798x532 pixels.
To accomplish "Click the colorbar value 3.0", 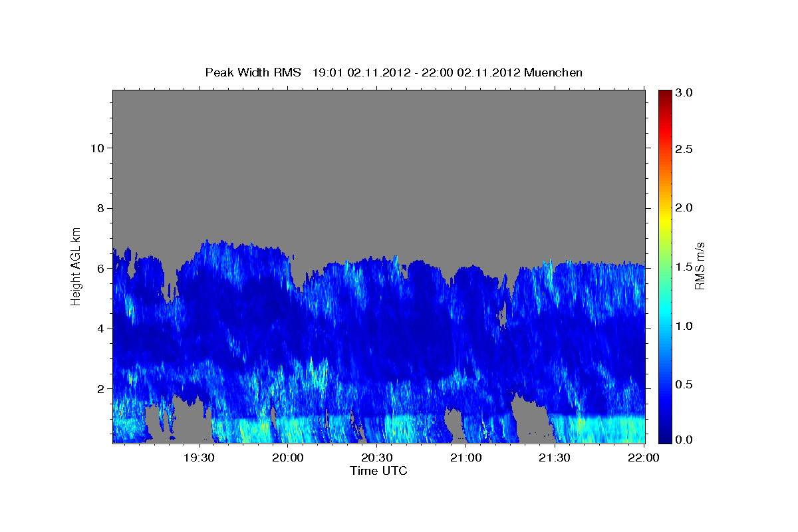I will [684, 93].
